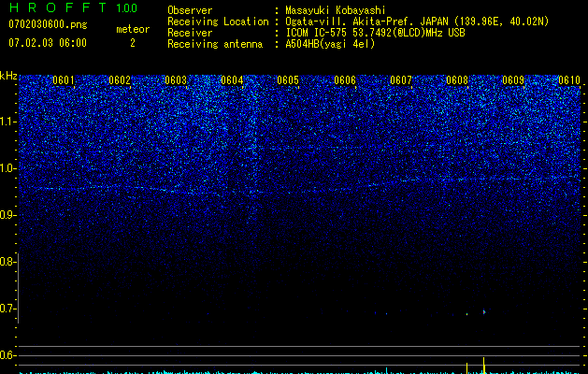Click the shorter yellow spike in the signal graph

[x=466, y=368]
